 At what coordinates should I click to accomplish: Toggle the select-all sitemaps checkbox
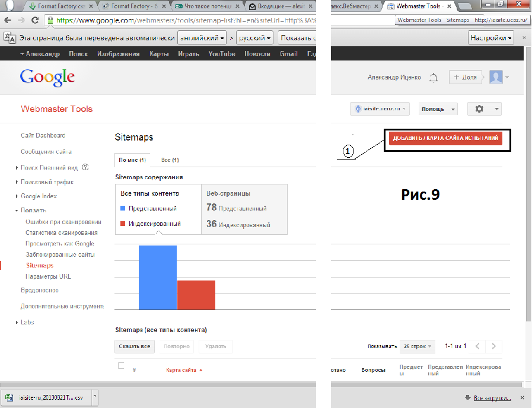[121, 366]
